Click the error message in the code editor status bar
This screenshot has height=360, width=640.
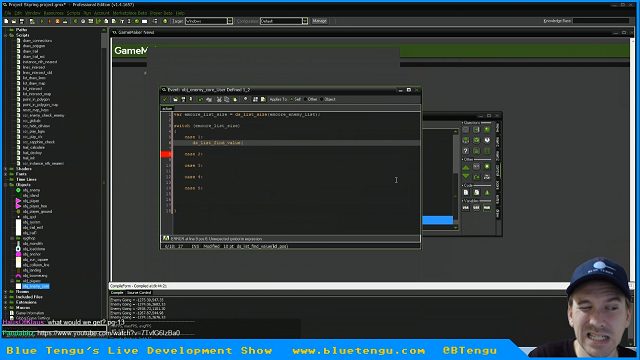point(216,239)
